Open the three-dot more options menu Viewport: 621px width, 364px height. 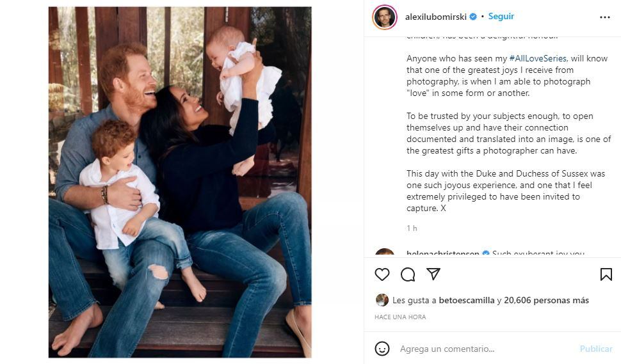tap(605, 17)
